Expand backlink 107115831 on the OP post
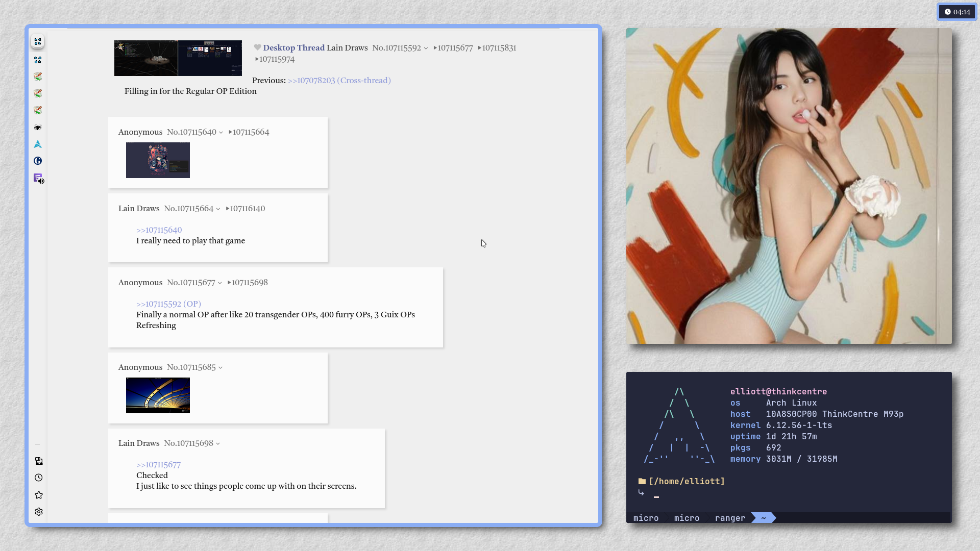Image resolution: width=980 pixels, height=551 pixels. click(x=499, y=48)
